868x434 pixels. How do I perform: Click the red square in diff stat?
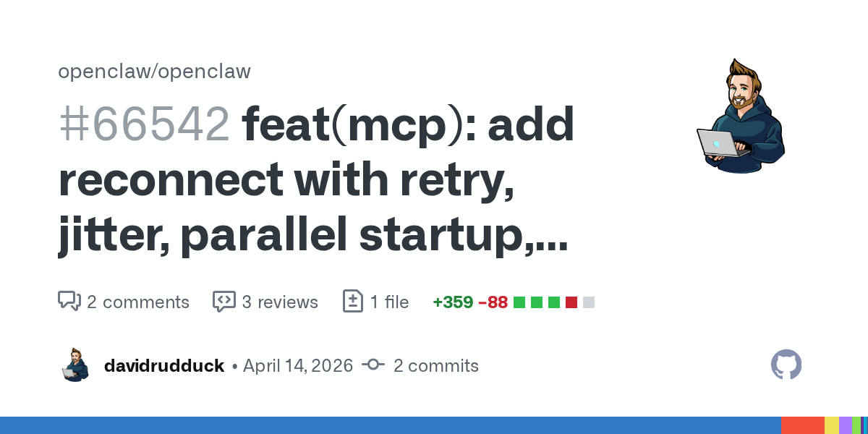[x=571, y=302]
